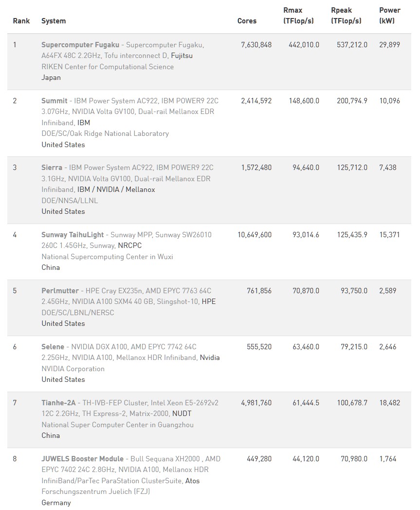This screenshot has height=510, width=420.
Task: Click the Nvidia manufacturer link in Selene row
Action: pos(210,358)
